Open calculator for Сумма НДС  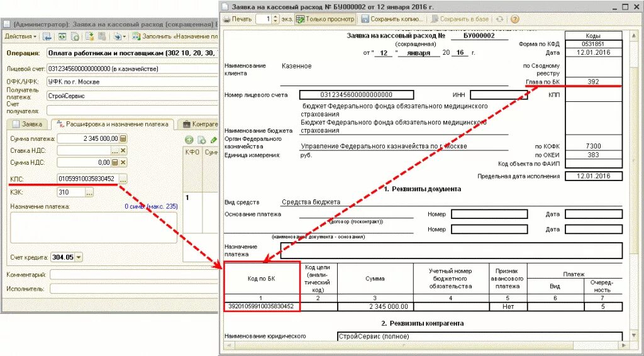(115, 163)
